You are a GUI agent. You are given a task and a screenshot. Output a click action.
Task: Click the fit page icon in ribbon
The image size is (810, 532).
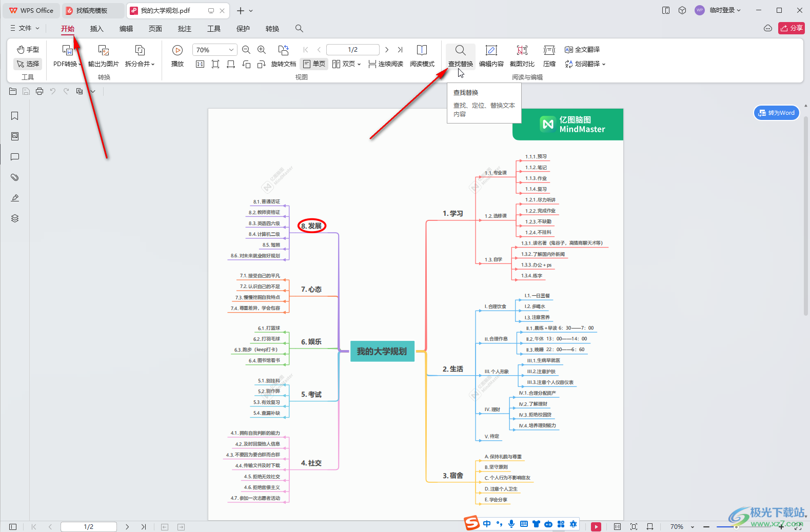(215, 64)
